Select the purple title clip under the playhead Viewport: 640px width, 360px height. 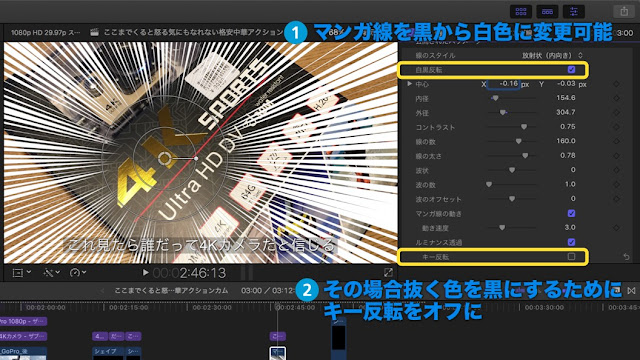[x=278, y=336]
